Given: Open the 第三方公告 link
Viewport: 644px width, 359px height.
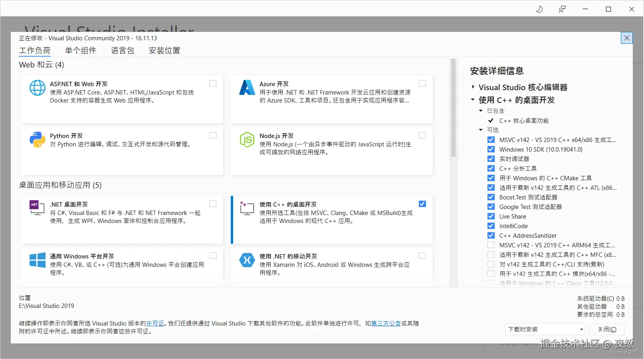Looking at the screenshot, I should tap(386, 323).
